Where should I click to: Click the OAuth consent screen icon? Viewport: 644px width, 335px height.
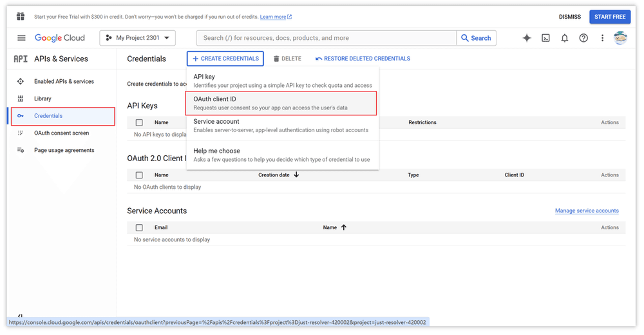click(20, 133)
